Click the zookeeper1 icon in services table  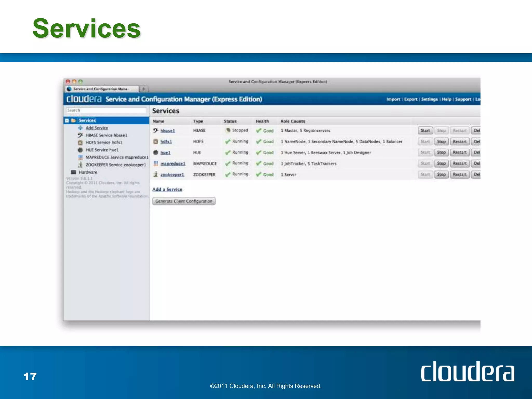pyautogui.click(x=156, y=174)
